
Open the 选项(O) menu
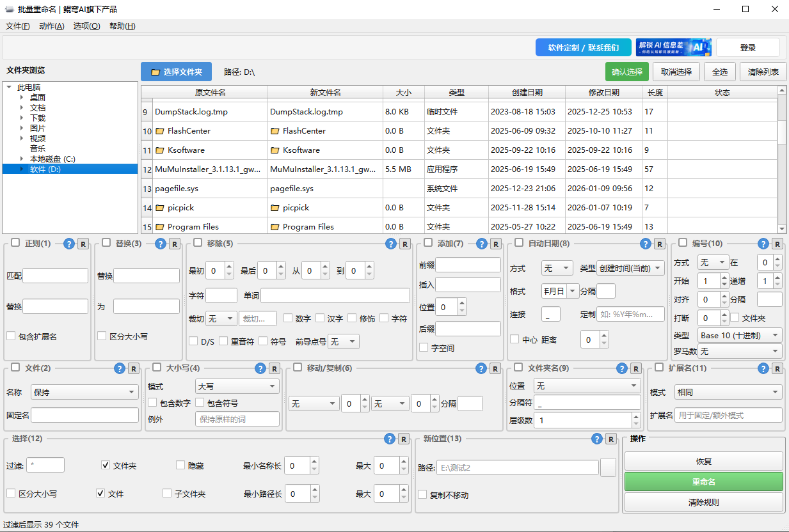(86, 26)
